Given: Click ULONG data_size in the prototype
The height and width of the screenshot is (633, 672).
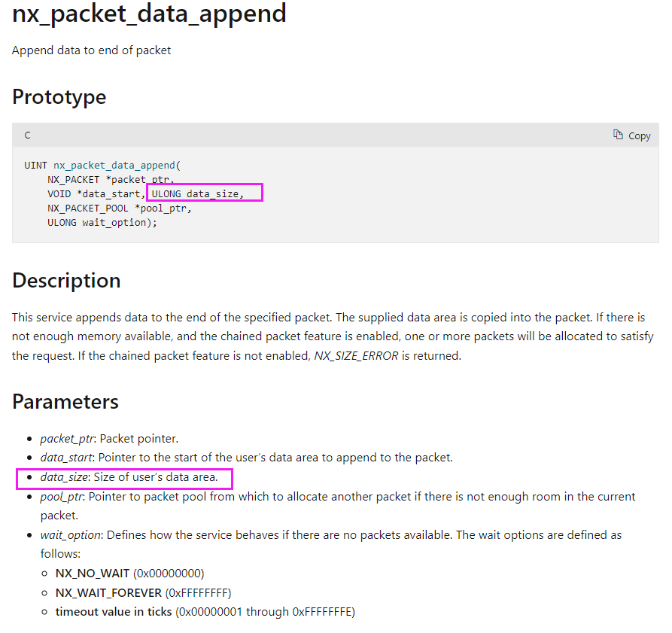Looking at the screenshot, I should tap(198, 194).
